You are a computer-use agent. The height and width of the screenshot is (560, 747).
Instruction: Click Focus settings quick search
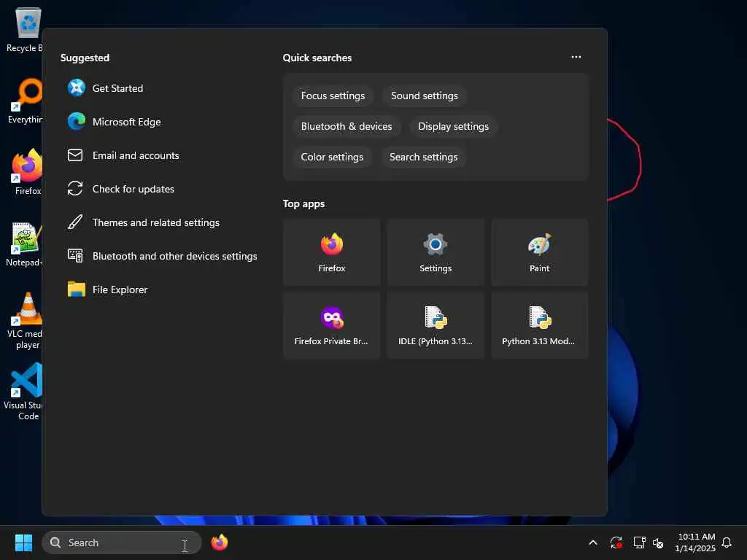[333, 96]
